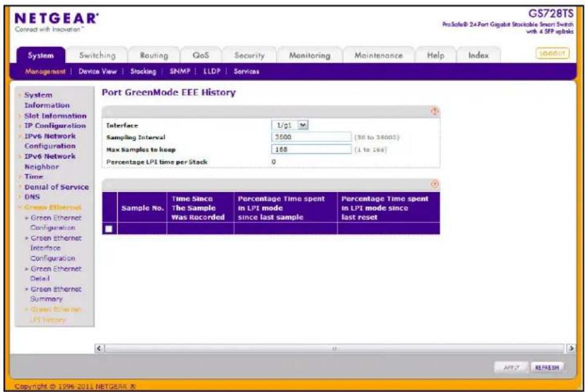
Task: Switch to the Switching tab
Action: [97, 55]
